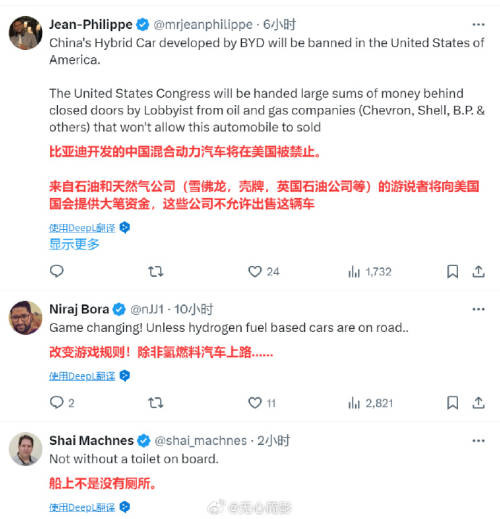Open more options for Jean-Philippe's tweet
500x519 pixels.
[478, 25]
